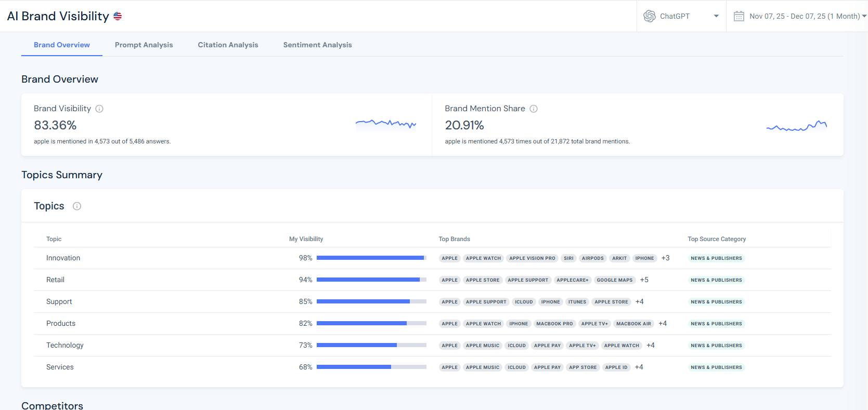Switch to the Brand Overview tab
Screen dimensions: 868x410
click(x=62, y=45)
